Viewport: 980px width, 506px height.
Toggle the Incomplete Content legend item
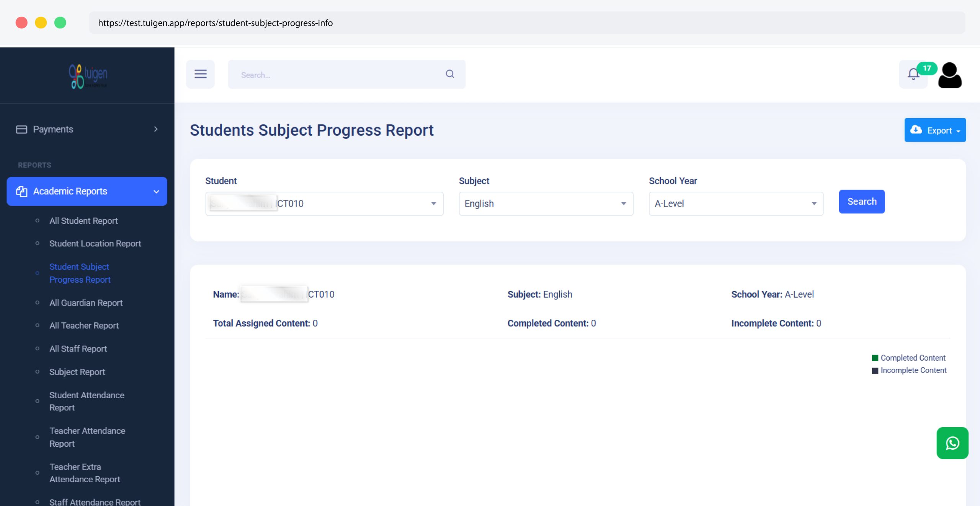[x=913, y=370]
